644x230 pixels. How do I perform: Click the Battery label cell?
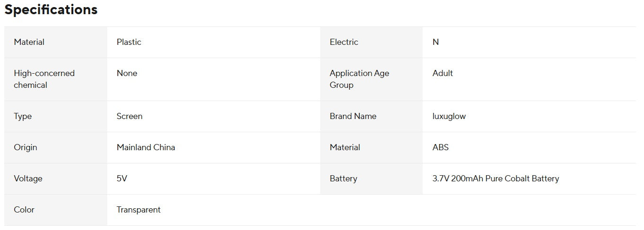click(343, 179)
